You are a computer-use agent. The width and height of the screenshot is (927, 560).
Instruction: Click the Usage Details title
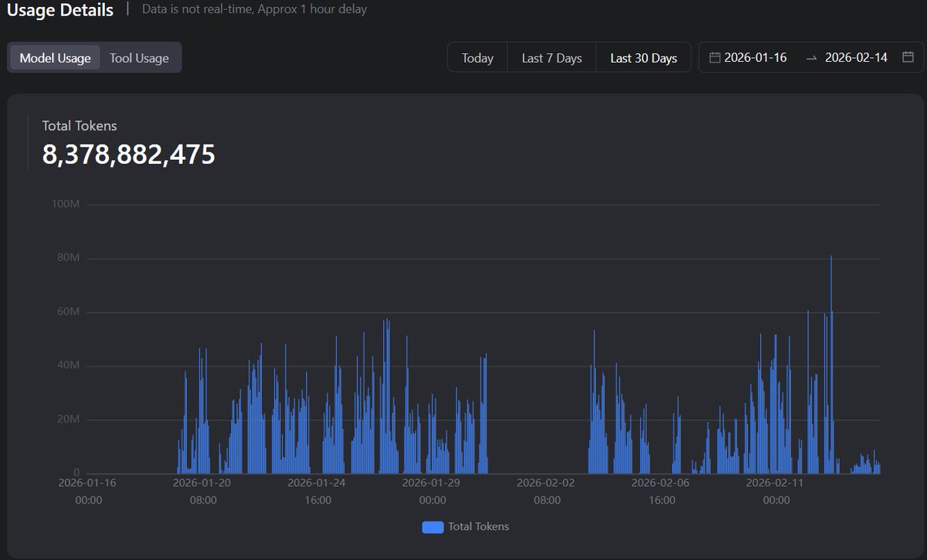coord(59,10)
